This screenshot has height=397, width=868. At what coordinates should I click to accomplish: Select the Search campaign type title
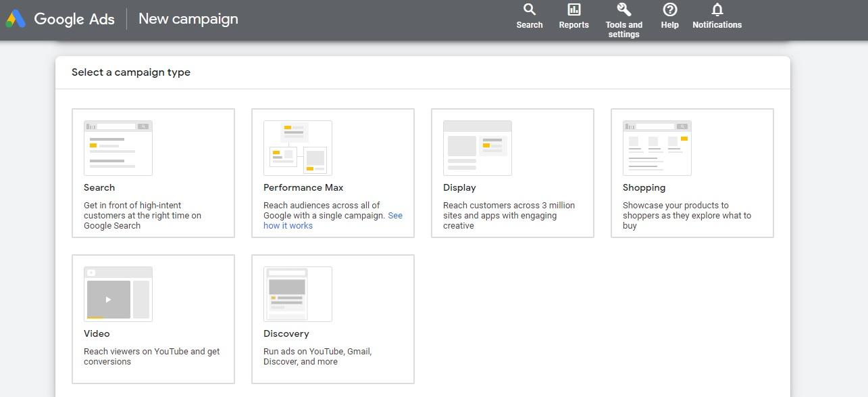99,187
